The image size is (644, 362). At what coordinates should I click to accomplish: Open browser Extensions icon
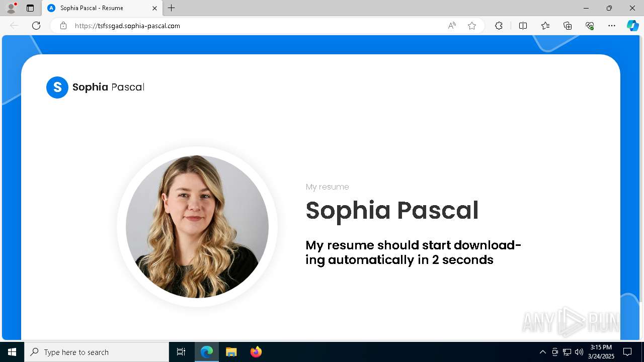pos(499,26)
